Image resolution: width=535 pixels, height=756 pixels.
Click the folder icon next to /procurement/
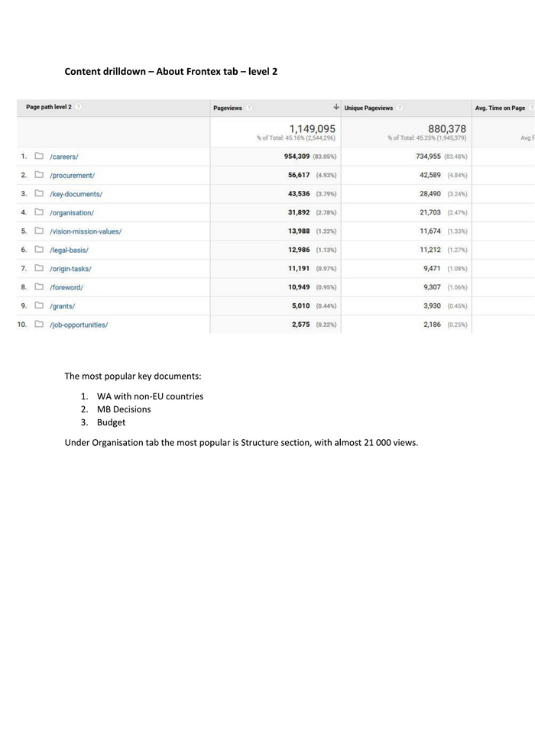pos(39,175)
